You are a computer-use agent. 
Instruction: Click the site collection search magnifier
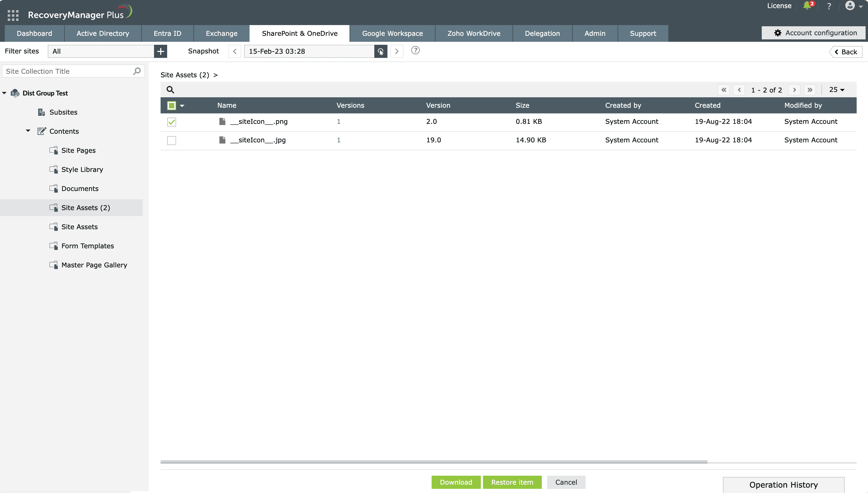point(137,71)
